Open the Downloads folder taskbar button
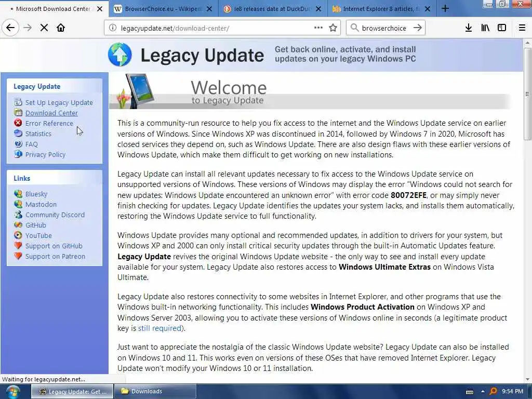 (x=155, y=392)
